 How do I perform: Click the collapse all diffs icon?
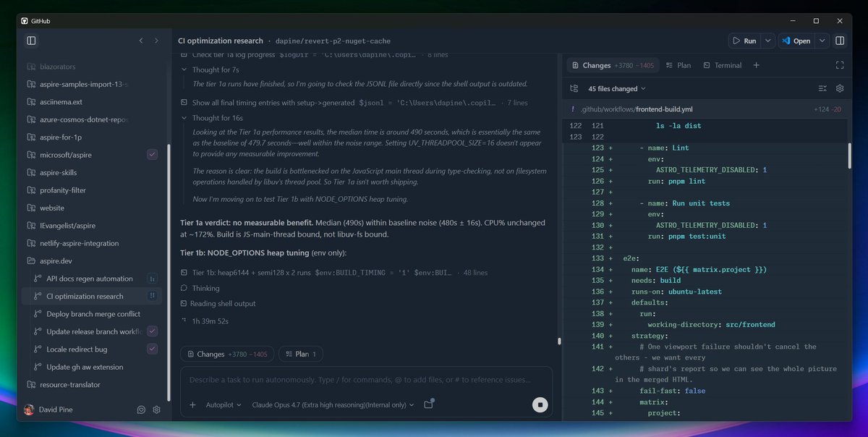822,88
